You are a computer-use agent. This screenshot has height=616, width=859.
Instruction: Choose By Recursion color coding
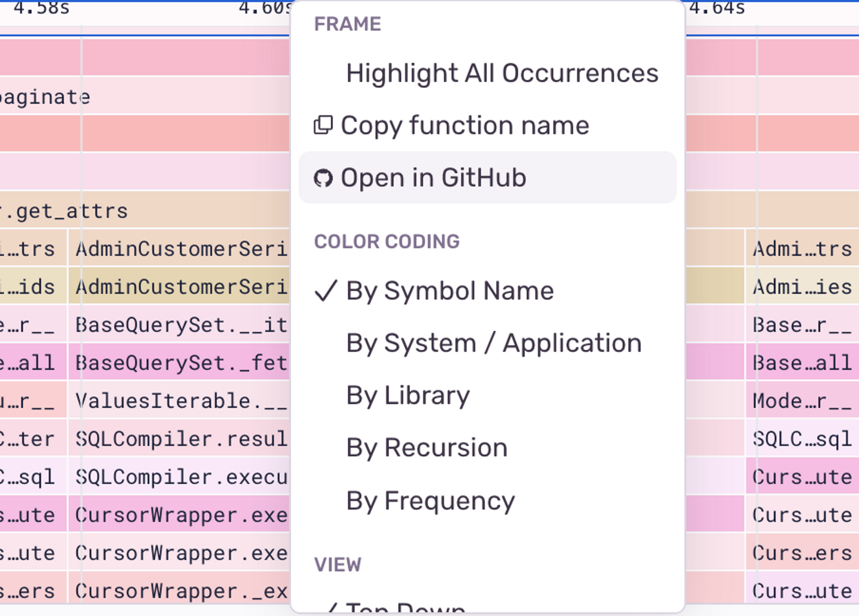(x=427, y=448)
